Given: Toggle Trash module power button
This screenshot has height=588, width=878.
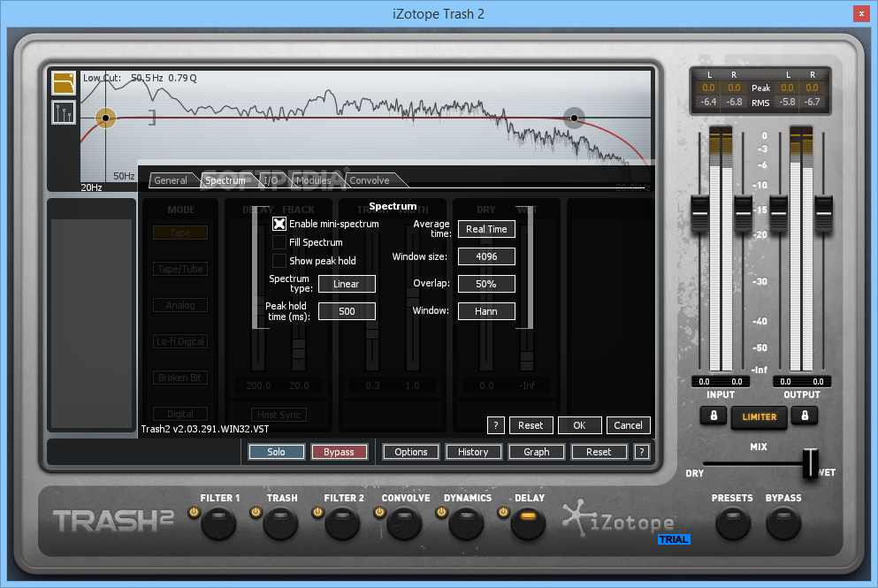Looking at the screenshot, I should pos(256,512).
